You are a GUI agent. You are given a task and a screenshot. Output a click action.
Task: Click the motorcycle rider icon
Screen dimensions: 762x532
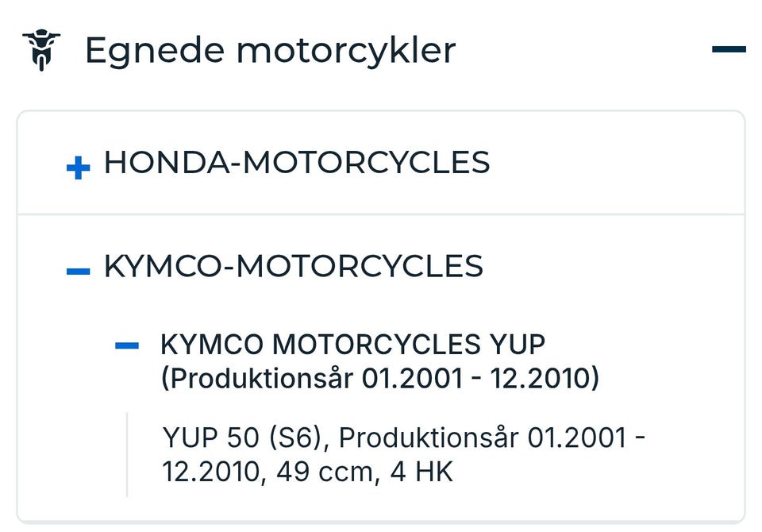40,50
